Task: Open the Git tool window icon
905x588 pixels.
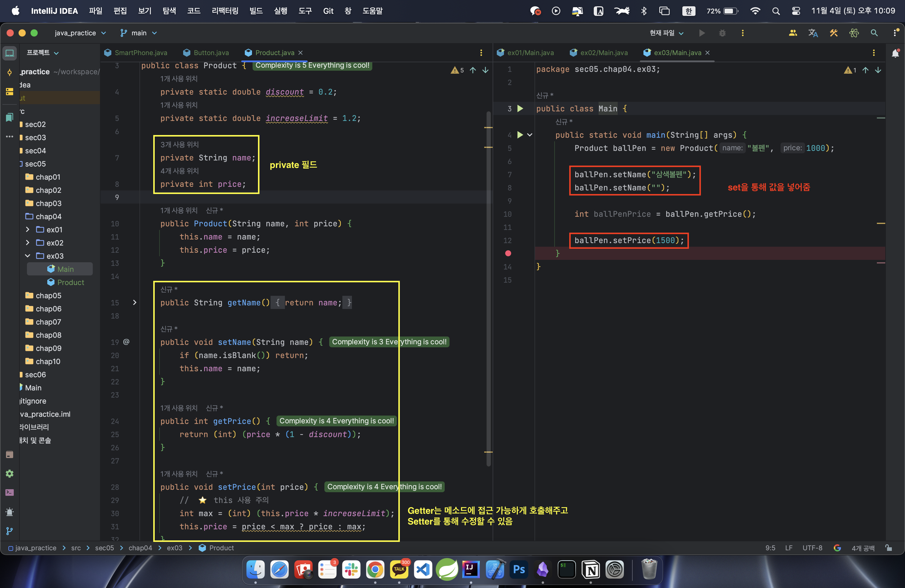Action: pyautogui.click(x=10, y=531)
